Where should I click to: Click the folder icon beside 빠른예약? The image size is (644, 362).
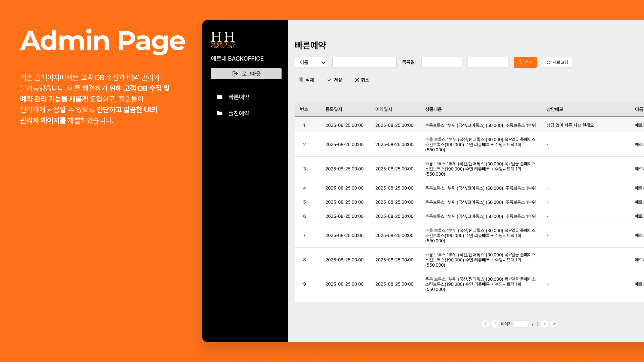point(220,97)
